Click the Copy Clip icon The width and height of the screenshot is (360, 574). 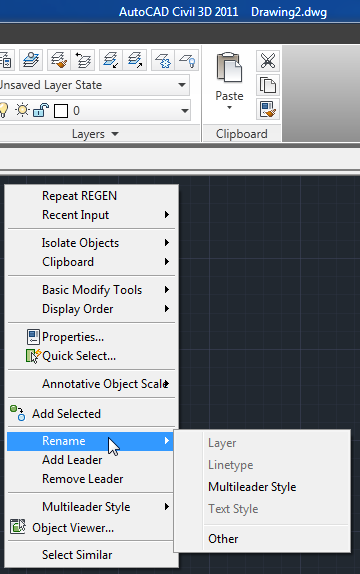point(268,85)
